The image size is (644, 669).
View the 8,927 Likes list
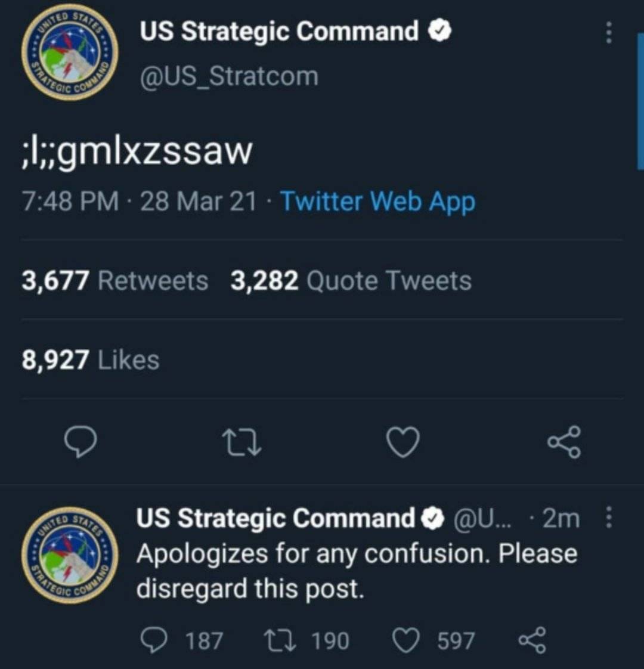tap(91, 360)
